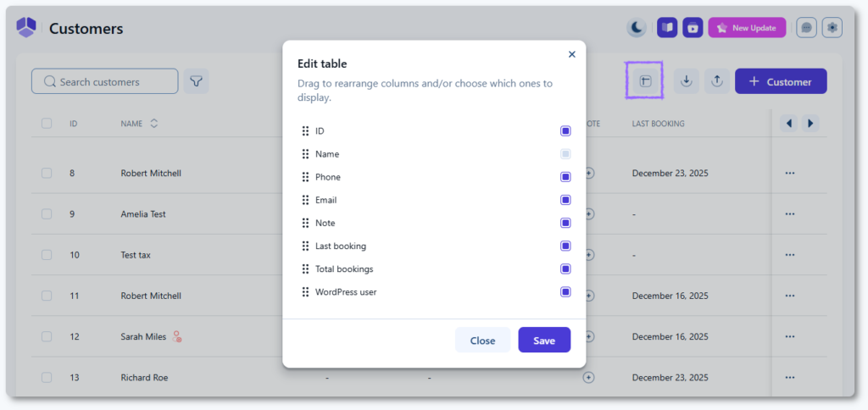Open the New Update notification
The height and width of the screenshot is (410, 868).
point(747,28)
